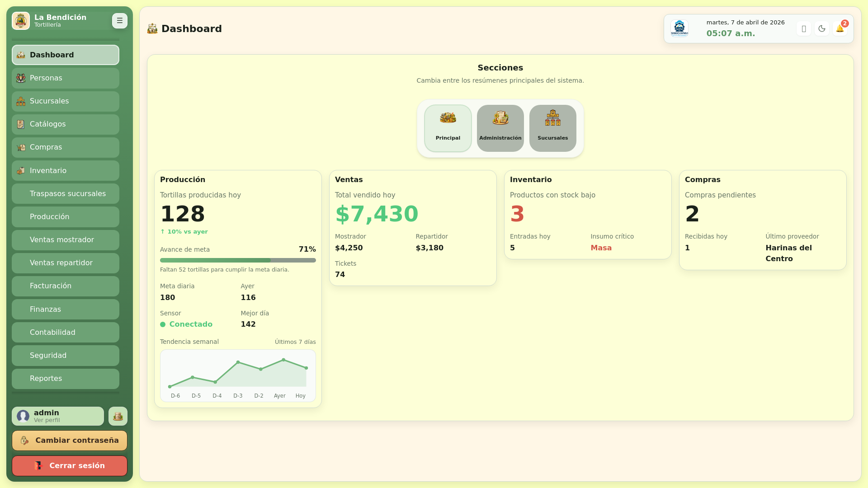The image size is (868, 488).
Task: Collapse the sidebar with the hamburger button
Action: [119, 21]
